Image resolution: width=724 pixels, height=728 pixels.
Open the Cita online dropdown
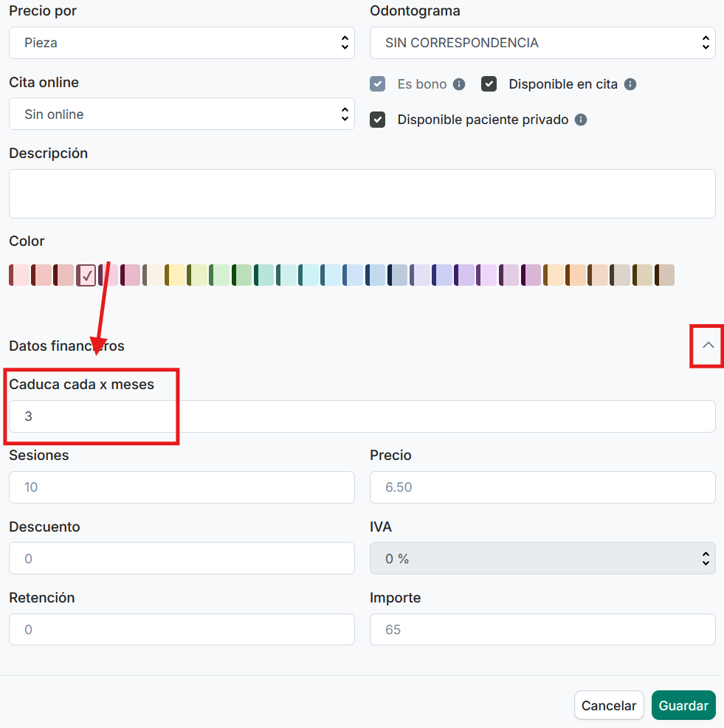pyautogui.click(x=182, y=114)
